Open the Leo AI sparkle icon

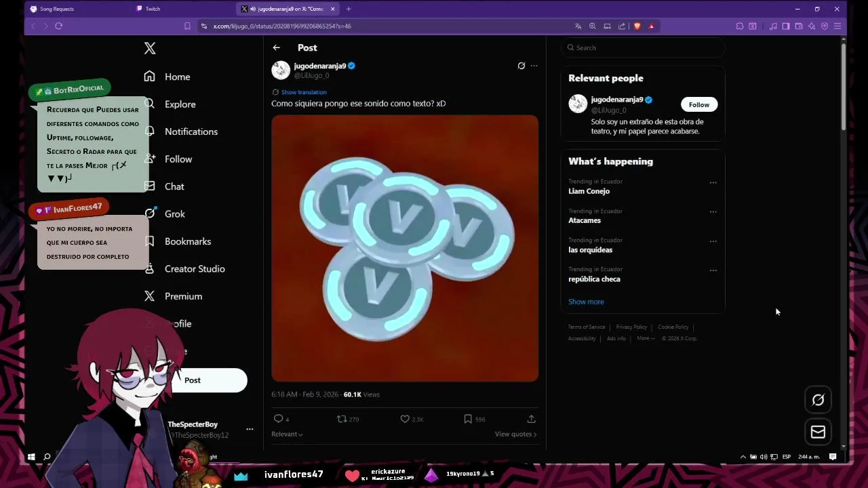[x=812, y=26]
